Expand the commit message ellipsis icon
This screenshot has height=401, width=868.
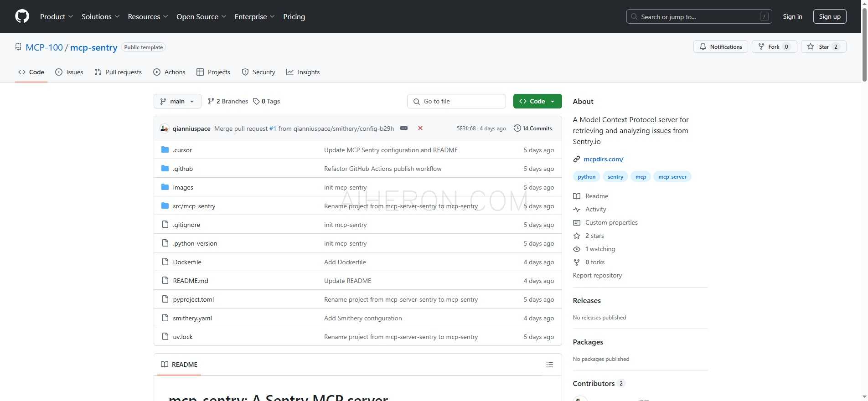[404, 129]
